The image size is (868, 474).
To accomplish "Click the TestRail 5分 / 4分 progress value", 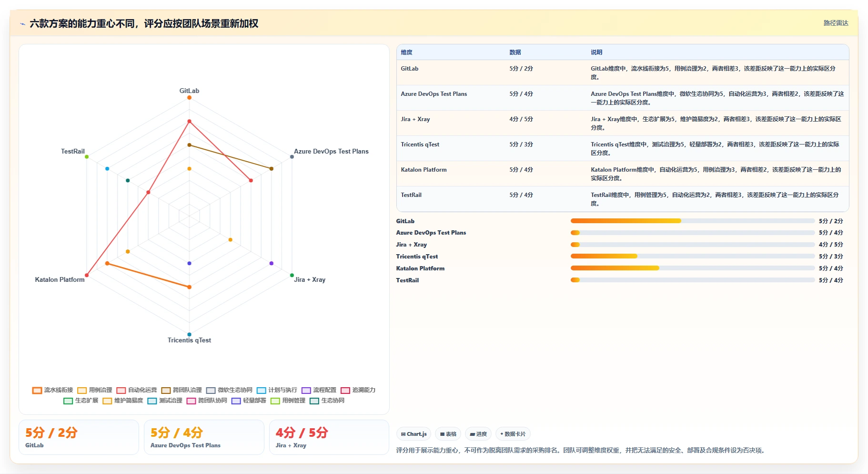I will tap(831, 280).
